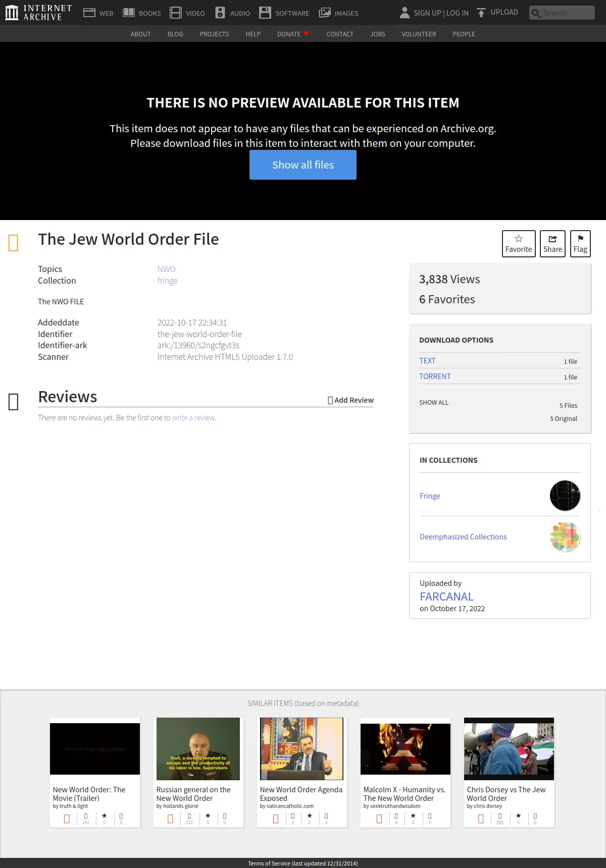Click favorites star under Chris Dorsey item

tap(518, 816)
